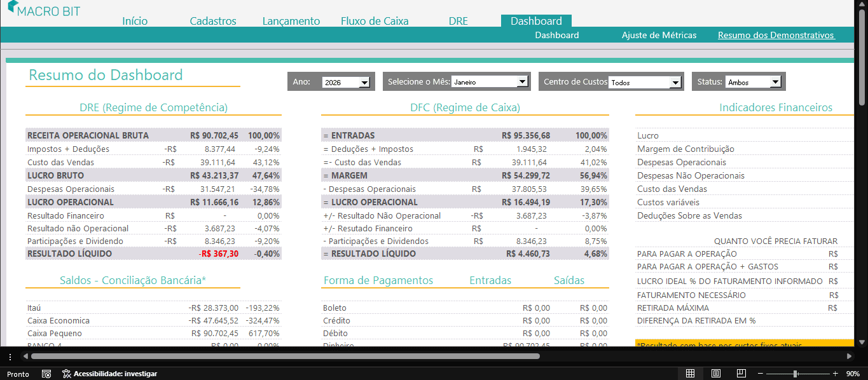Click FATURAMENTO NECESSÁRIO row
Image resolution: width=868 pixels, height=380 pixels.
(x=691, y=295)
